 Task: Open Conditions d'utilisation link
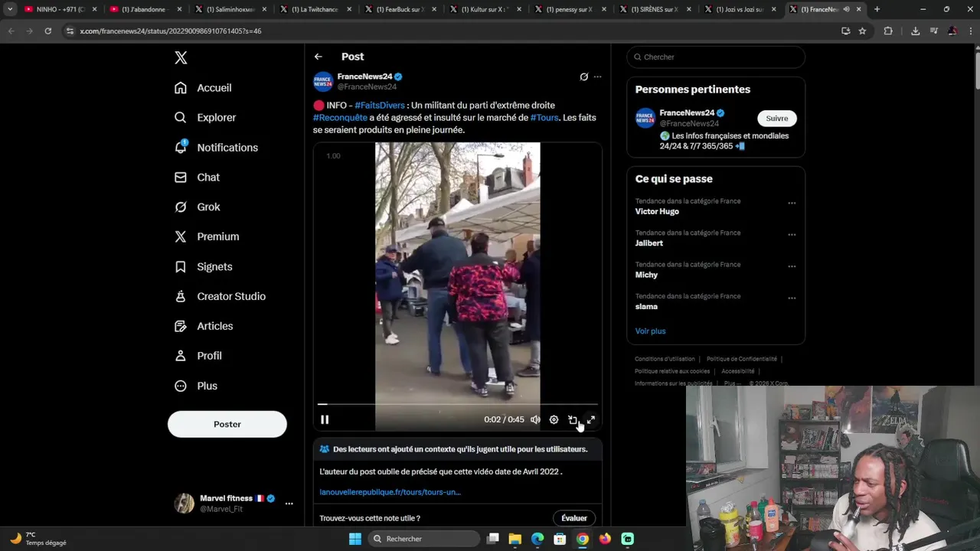[665, 359]
